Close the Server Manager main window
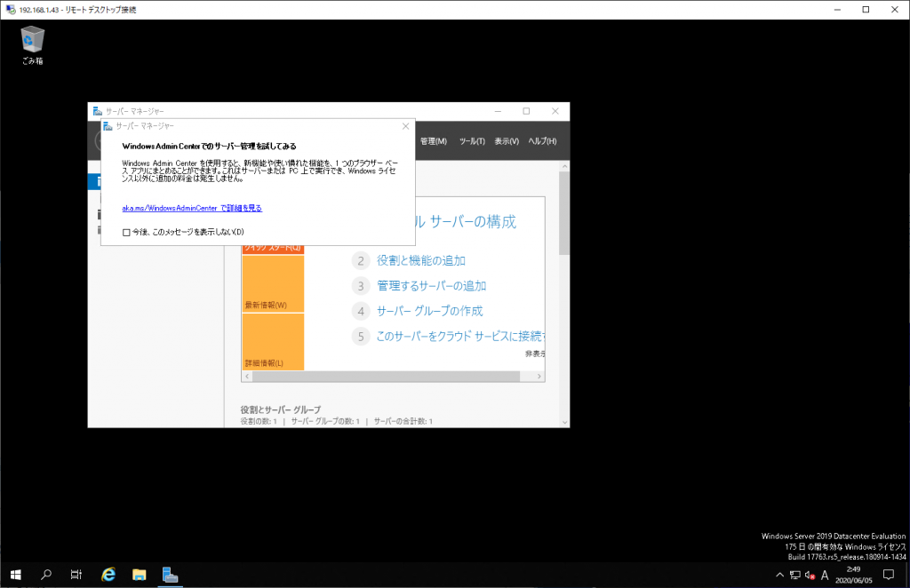910x588 pixels. click(555, 111)
